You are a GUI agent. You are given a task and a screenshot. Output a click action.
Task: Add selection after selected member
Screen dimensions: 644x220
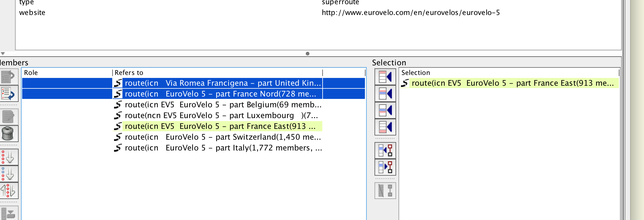coord(385,110)
